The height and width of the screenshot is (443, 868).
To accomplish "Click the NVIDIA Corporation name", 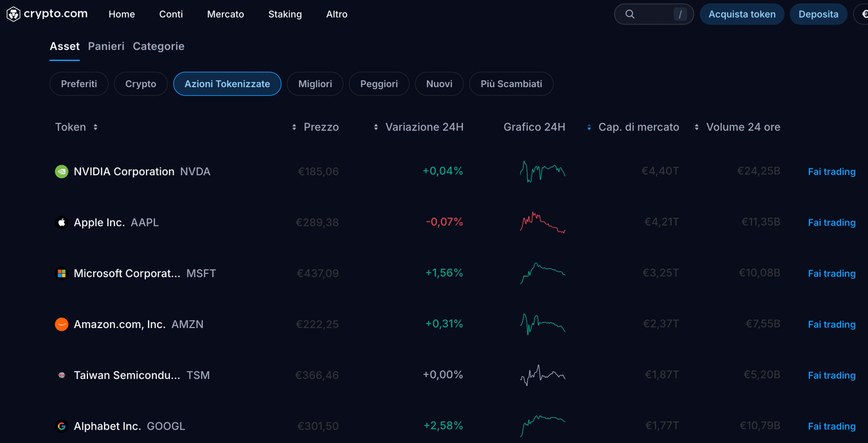I will [x=124, y=171].
